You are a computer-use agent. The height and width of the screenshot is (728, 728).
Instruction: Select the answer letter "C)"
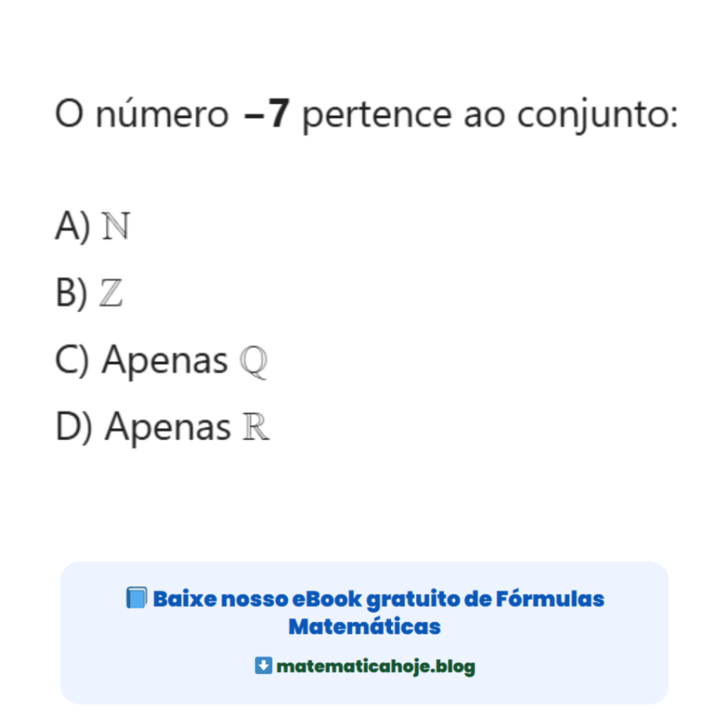coord(73,360)
